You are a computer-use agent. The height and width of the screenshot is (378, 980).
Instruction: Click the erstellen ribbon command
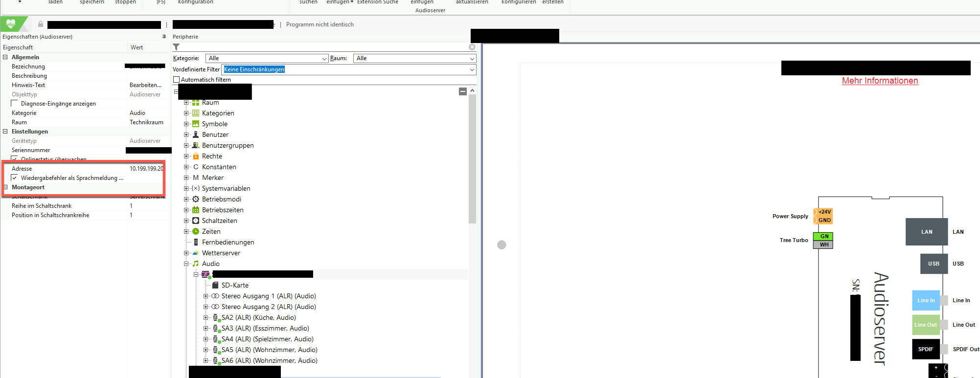(553, 2)
